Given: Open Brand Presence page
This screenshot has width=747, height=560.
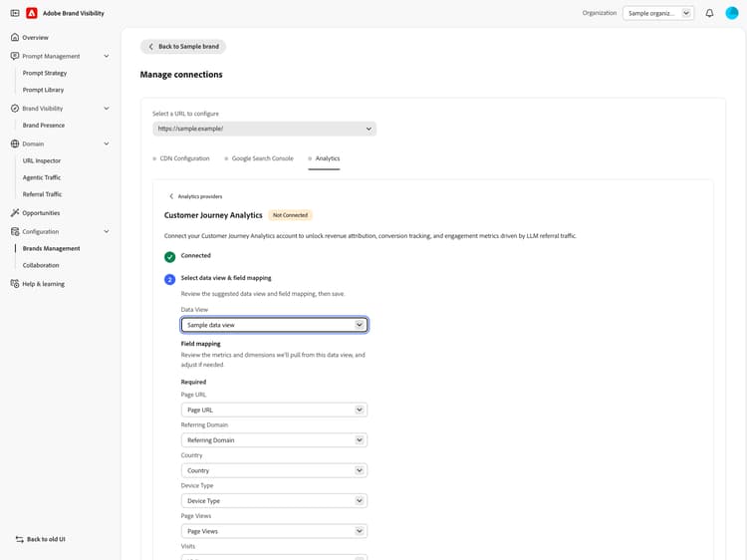Looking at the screenshot, I should (44, 125).
